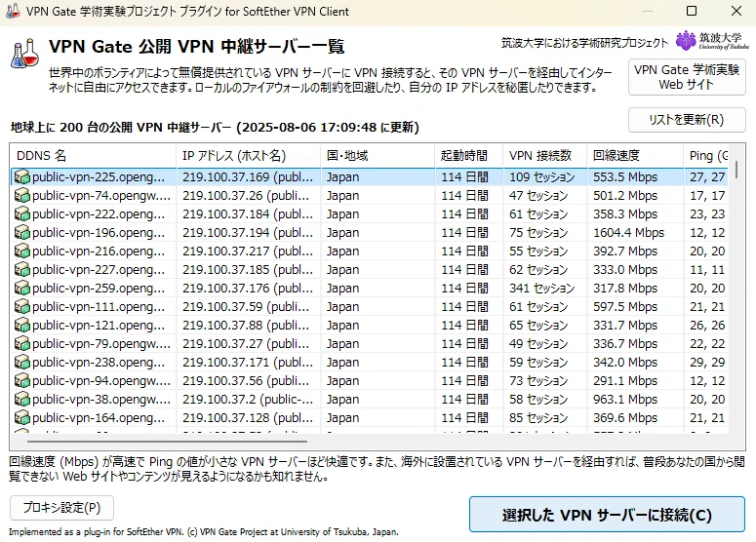Image resolution: width=756 pixels, height=542 pixels.
Task: Click speed value 501.2 Mbps
Action: (x=625, y=196)
